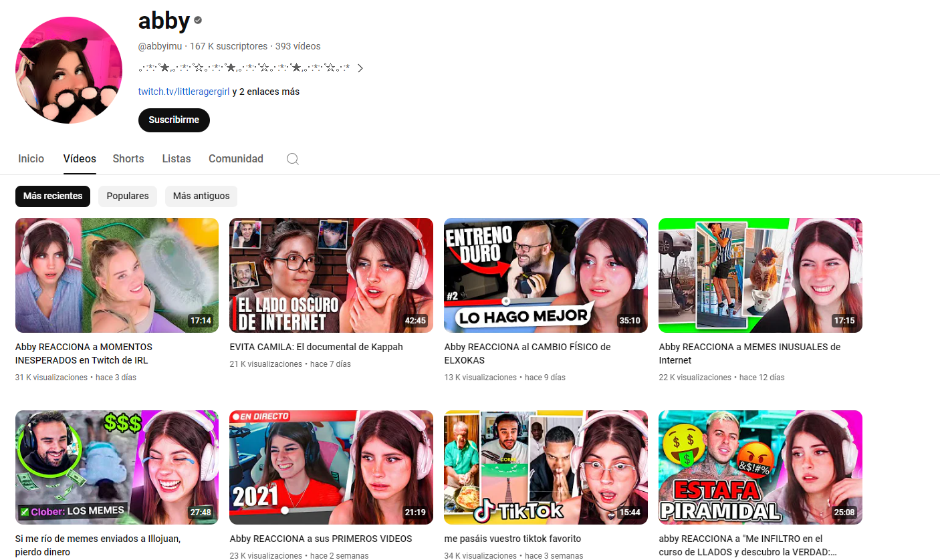Click '31 K visualizaciones • hace 3 días'
The width and height of the screenshot is (940, 560).
[76, 378]
